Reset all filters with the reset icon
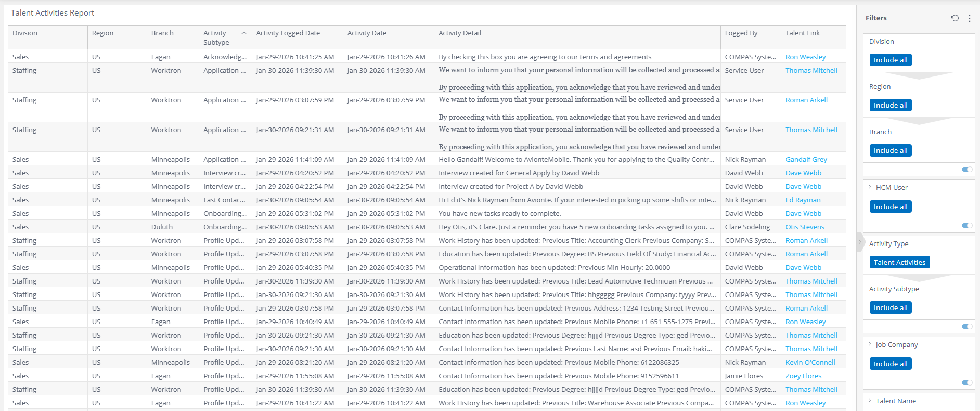Screen dimensions: 980x411 click(x=955, y=18)
